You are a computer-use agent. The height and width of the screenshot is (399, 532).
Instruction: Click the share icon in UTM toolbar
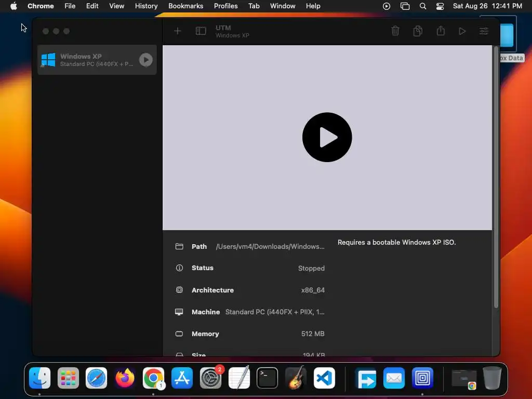pos(441,31)
